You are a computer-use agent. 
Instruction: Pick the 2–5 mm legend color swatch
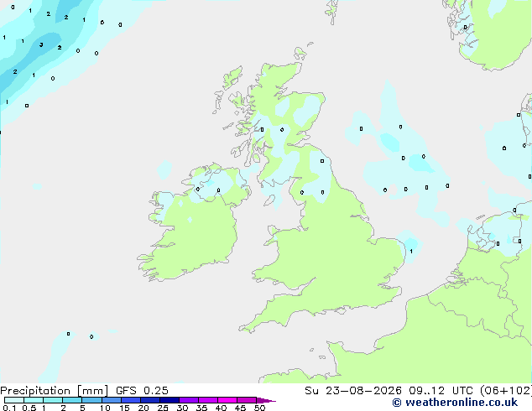(x=72, y=400)
